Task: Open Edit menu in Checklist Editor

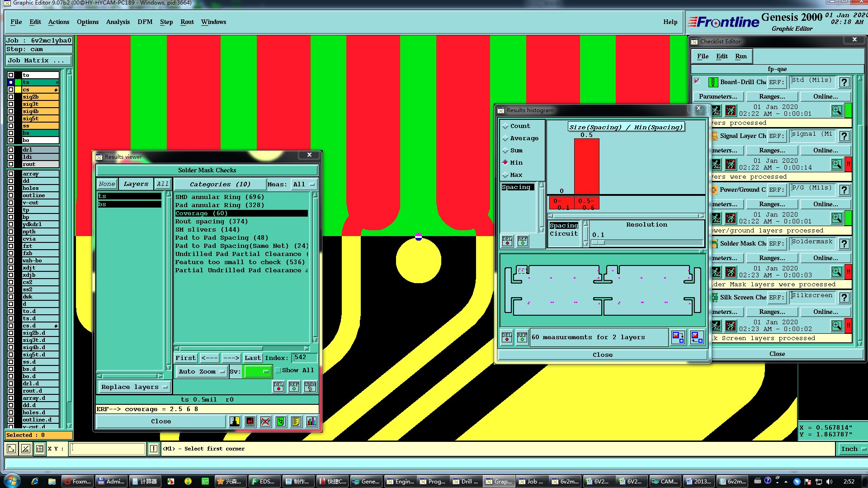Action: pyautogui.click(x=722, y=56)
